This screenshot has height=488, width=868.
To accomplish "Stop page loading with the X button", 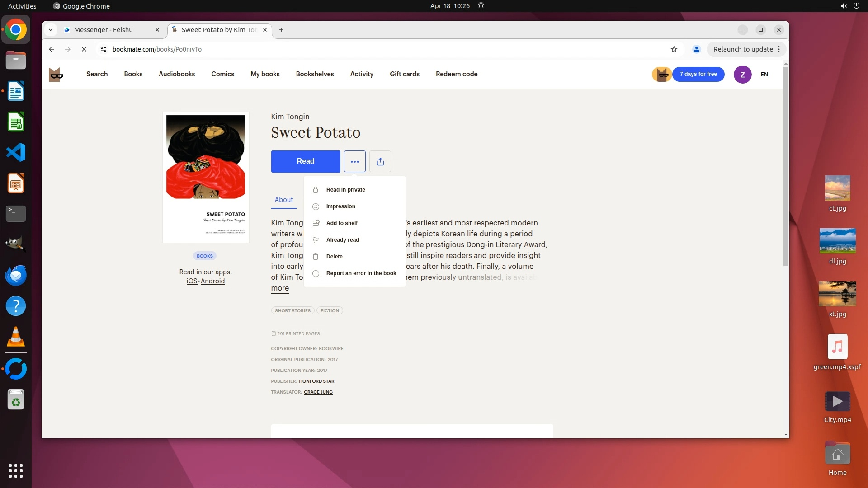I will pyautogui.click(x=84, y=49).
